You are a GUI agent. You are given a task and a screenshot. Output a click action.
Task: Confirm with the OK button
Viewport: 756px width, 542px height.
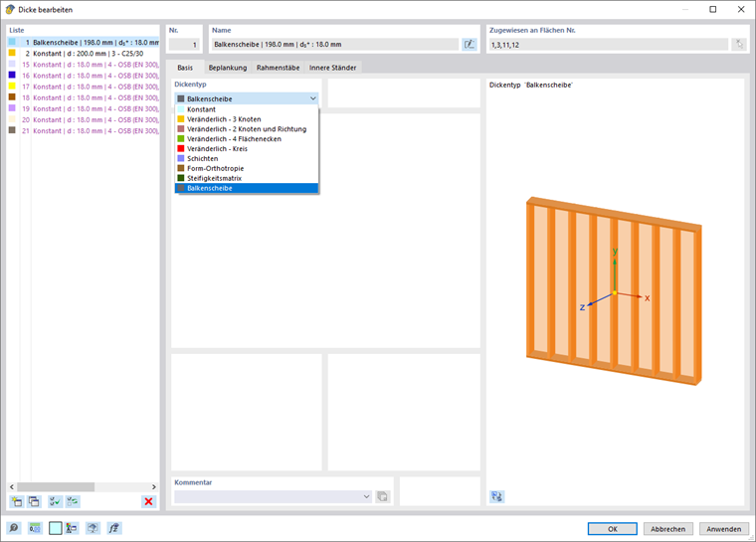[613, 529]
